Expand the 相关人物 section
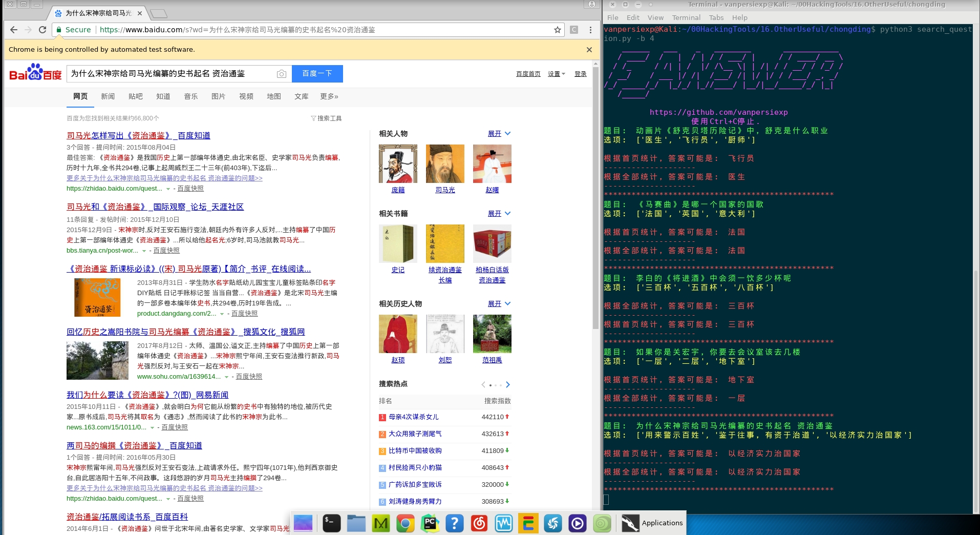This screenshot has height=535, width=980. (499, 134)
